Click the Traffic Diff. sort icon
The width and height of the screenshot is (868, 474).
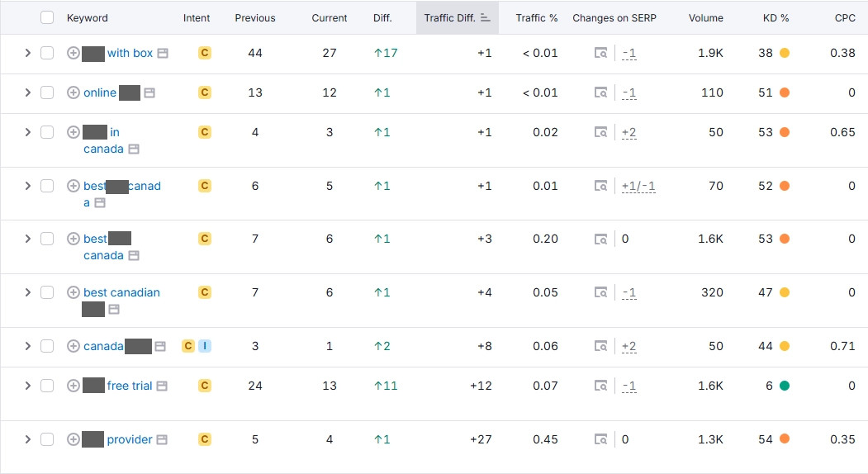(x=486, y=17)
